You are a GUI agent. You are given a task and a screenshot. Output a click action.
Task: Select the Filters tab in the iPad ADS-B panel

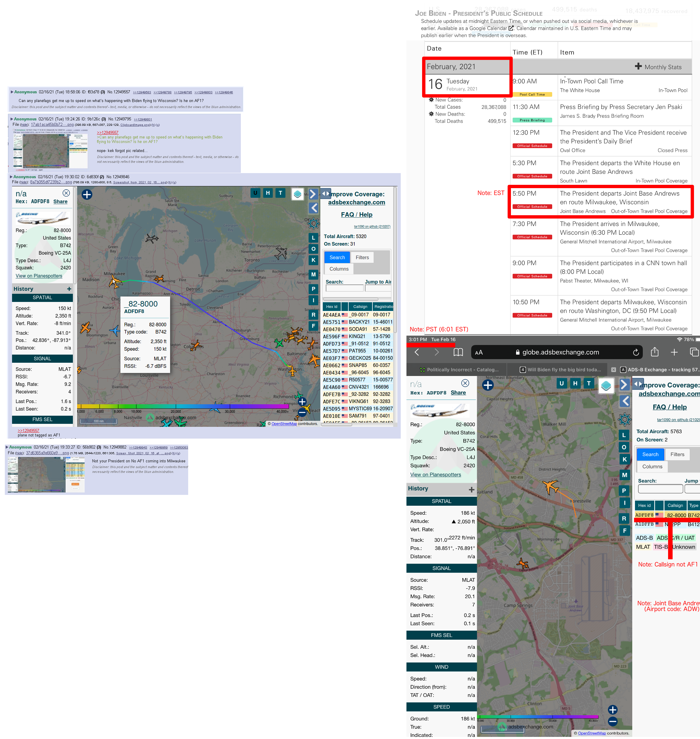click(677, 454)
